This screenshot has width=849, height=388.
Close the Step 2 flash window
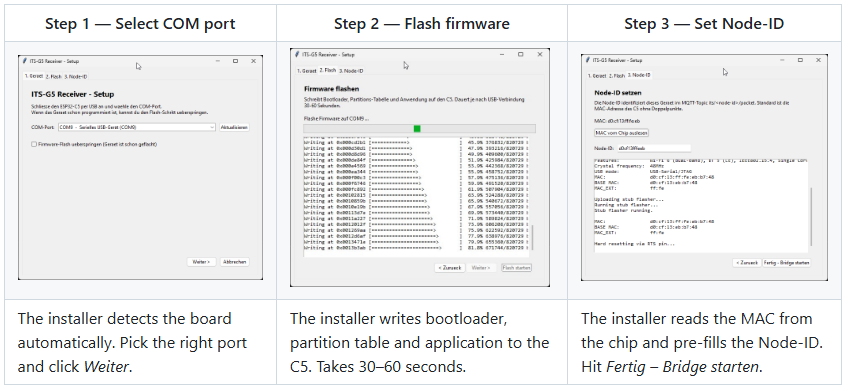coord(540,54)
